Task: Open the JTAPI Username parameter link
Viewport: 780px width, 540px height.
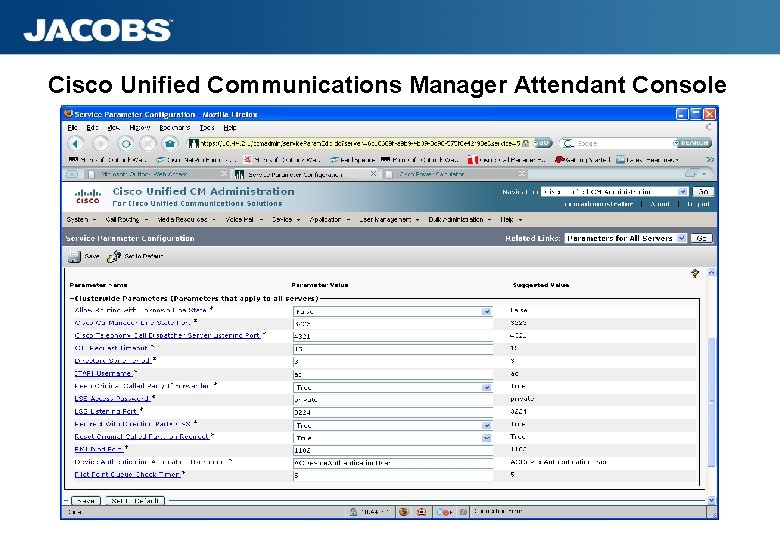Action: tap(103, 373)
